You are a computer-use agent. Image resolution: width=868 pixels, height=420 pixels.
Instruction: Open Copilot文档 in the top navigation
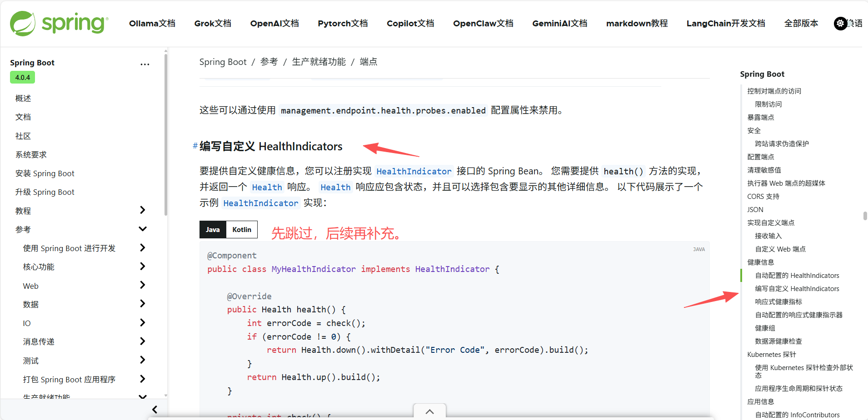pos(410,23)
